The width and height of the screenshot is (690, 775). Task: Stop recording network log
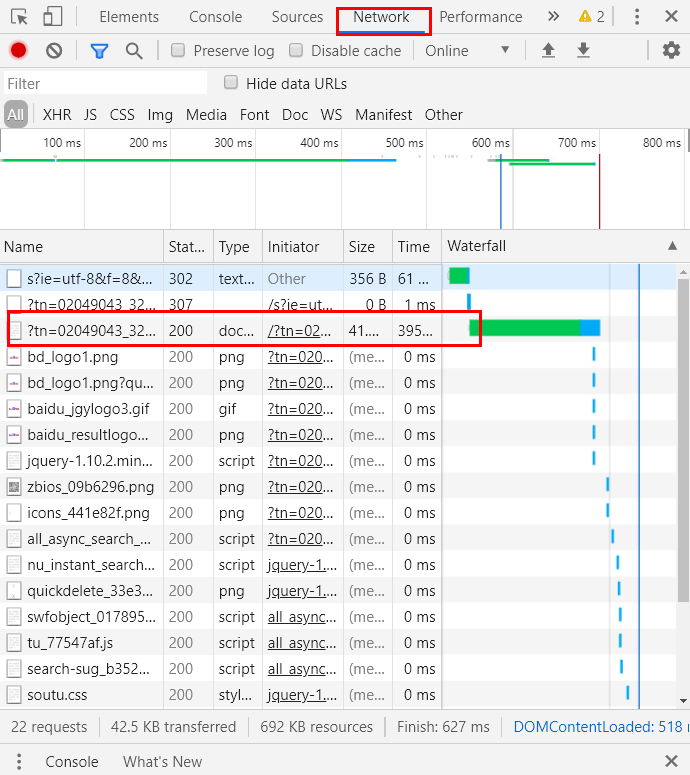pos(18,51)
